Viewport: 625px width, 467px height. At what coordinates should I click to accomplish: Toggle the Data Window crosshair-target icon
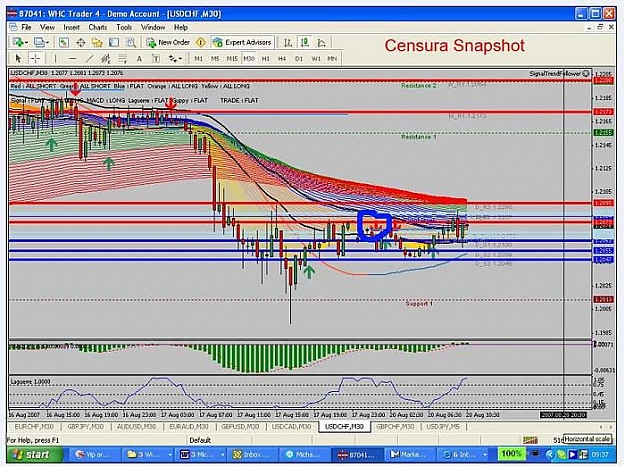81,42
